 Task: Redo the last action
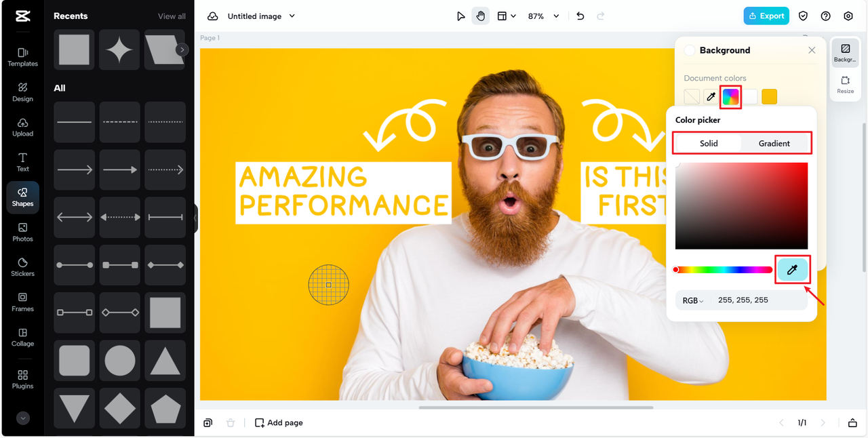coord(601,16)
